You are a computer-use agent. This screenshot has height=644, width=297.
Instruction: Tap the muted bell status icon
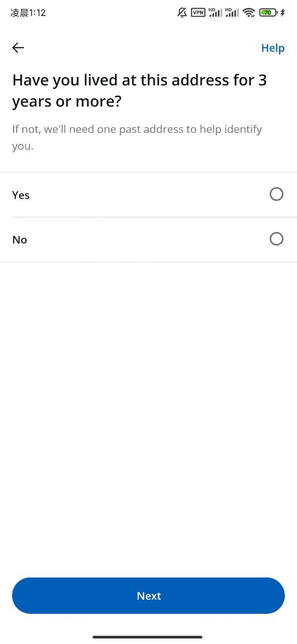click(182, 13)
